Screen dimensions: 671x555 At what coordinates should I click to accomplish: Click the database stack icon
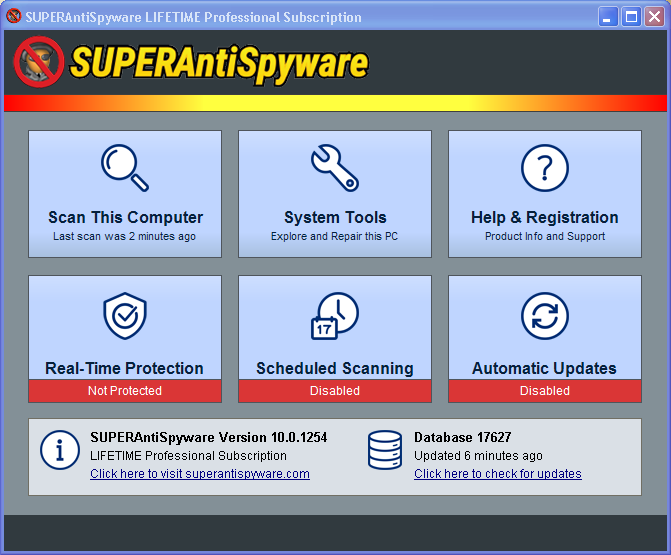(x=385, y=450)
